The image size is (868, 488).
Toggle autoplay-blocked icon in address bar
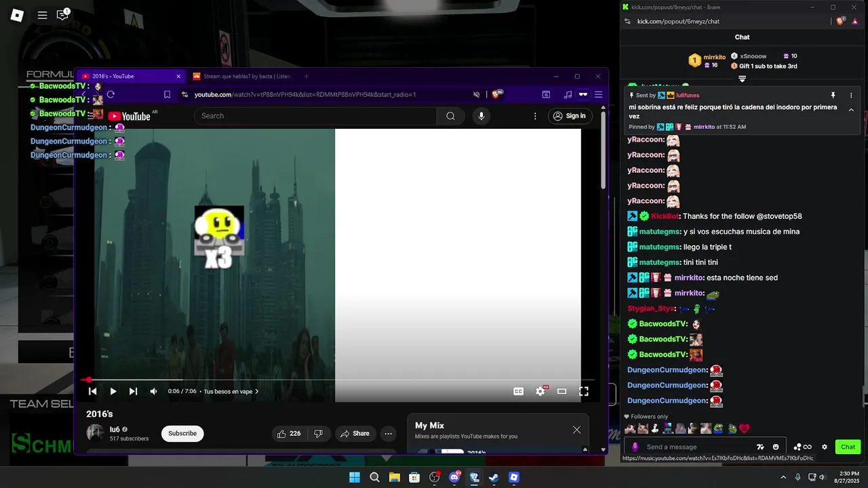coord(477,94)
